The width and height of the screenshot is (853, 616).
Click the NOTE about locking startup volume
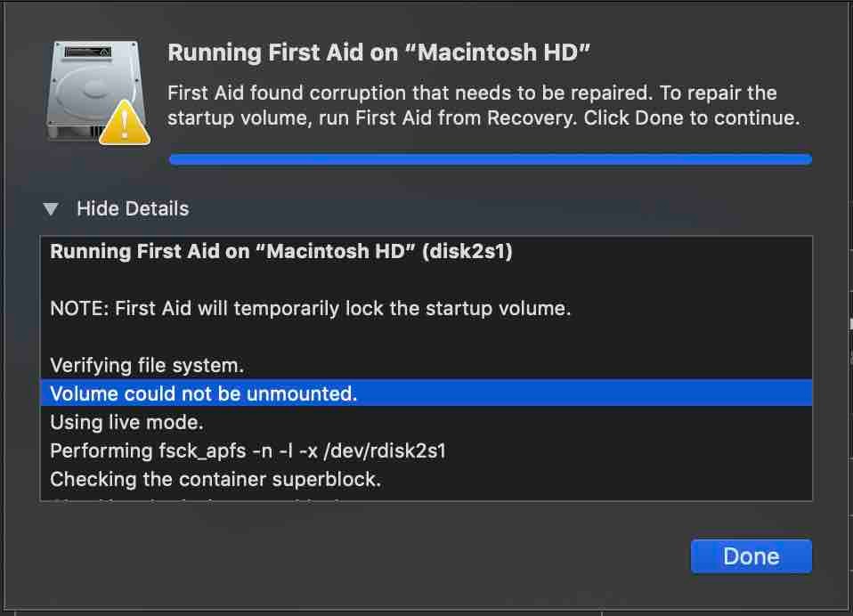click(310, 309)
